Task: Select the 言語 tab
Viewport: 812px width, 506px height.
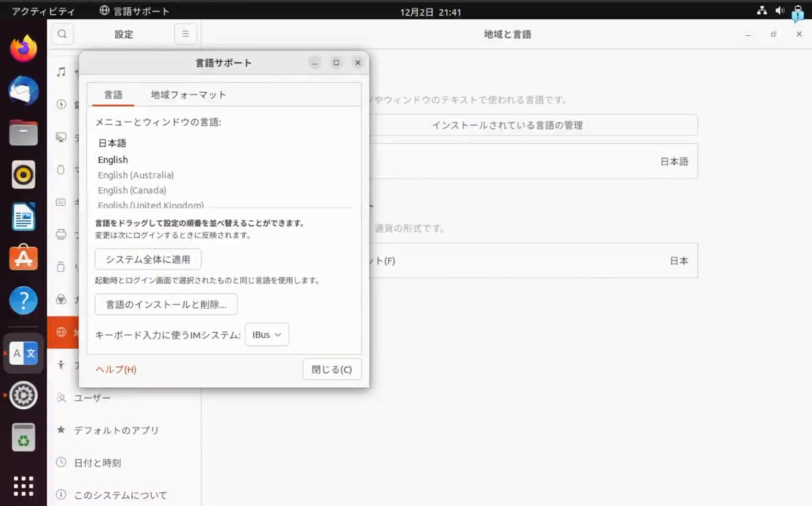Action: pos(113,95)
